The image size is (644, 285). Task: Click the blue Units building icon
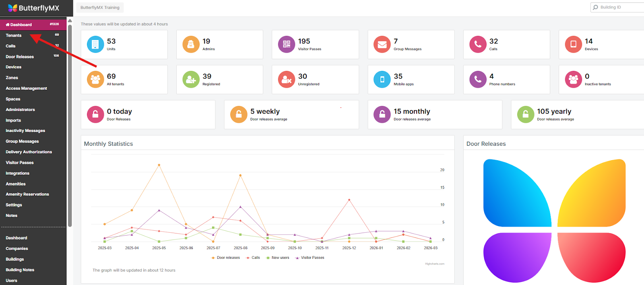click(95, 45)
